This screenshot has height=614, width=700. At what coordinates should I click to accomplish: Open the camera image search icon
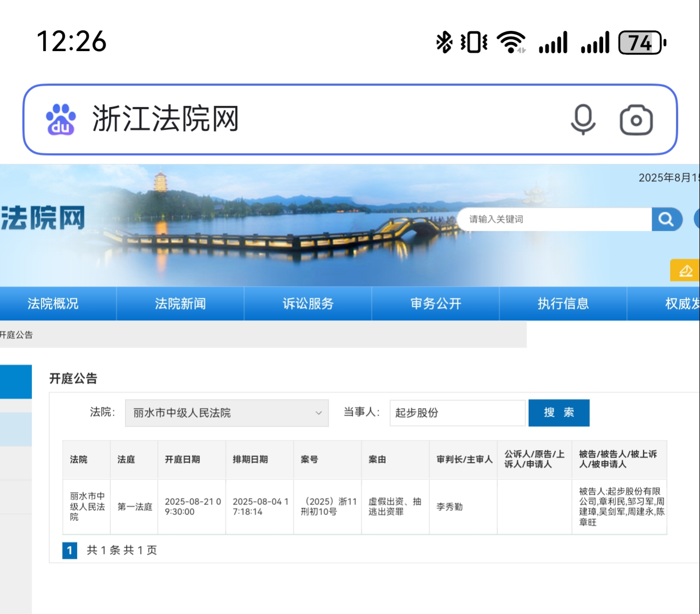(x=636, y=120)
